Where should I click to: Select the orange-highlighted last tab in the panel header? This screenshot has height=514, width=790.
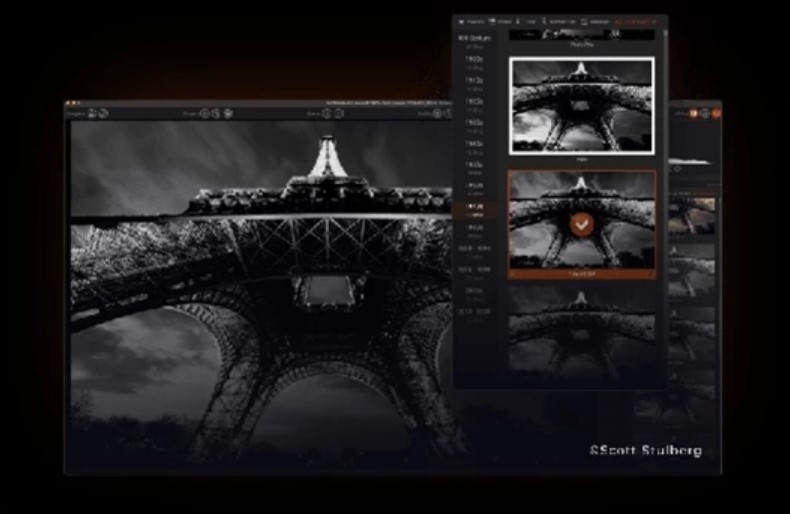click(x=636, y=21)
